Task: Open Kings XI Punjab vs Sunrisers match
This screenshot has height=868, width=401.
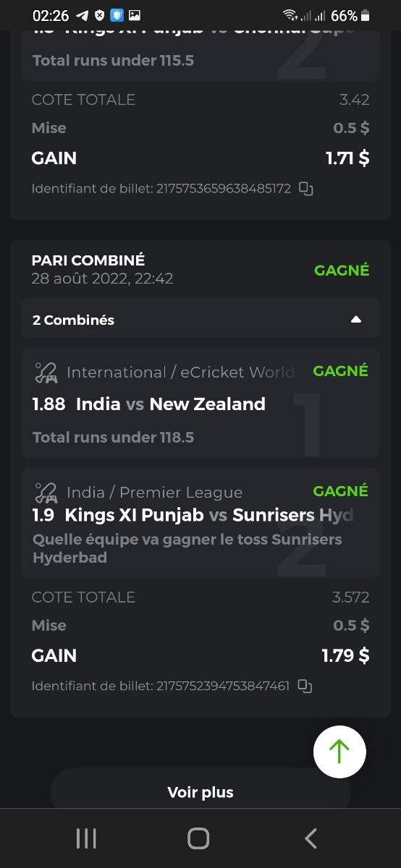Action: [x=209, y=515]
